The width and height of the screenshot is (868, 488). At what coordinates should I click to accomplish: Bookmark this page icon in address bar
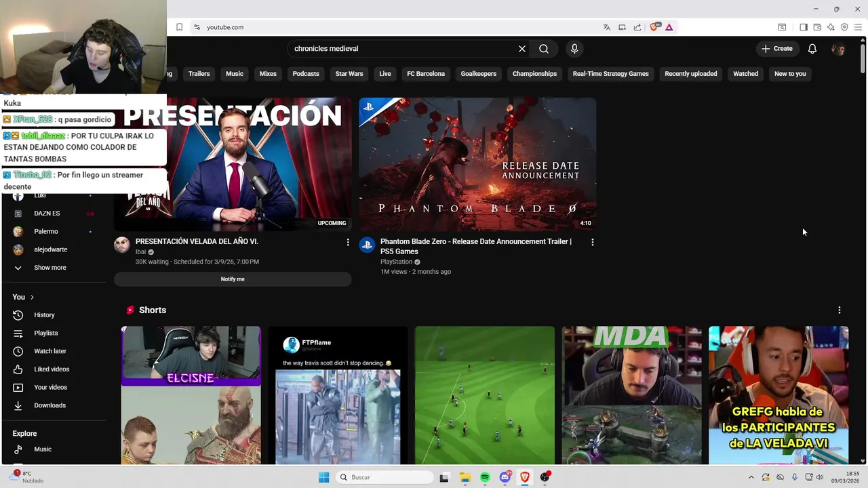pyautogui.click(x=179, y=27)
